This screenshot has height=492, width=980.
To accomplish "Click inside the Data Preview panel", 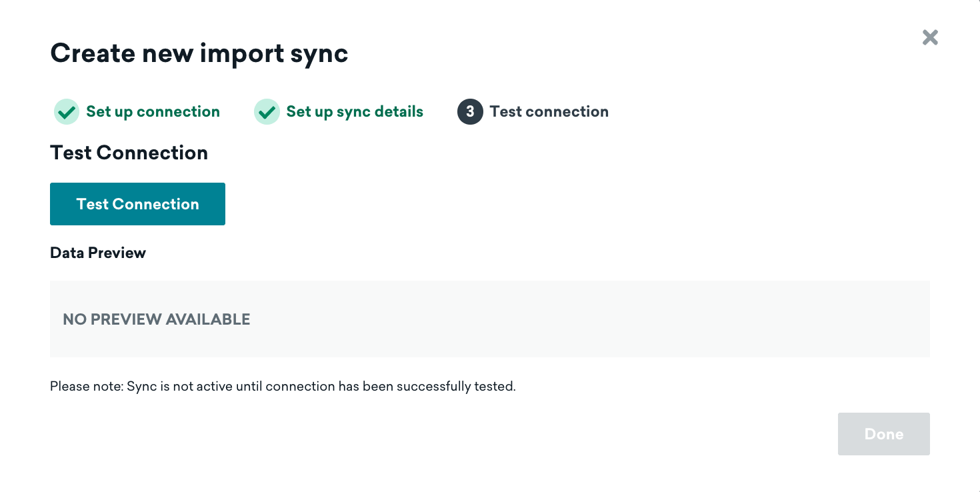I will pyautogui.click(x=489, y=319).
